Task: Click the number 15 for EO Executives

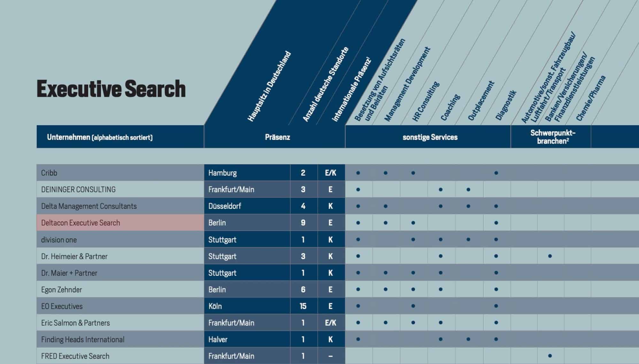Action: point(303,306)
